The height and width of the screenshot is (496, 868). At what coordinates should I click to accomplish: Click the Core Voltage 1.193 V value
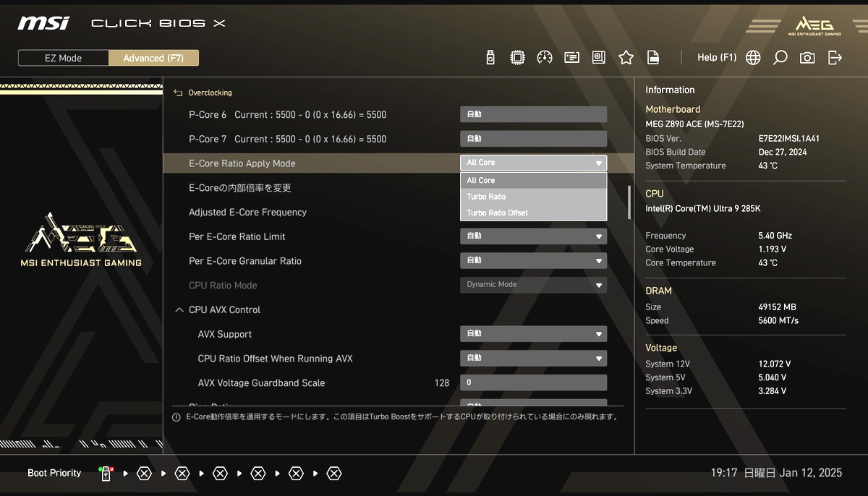[772, 249]
